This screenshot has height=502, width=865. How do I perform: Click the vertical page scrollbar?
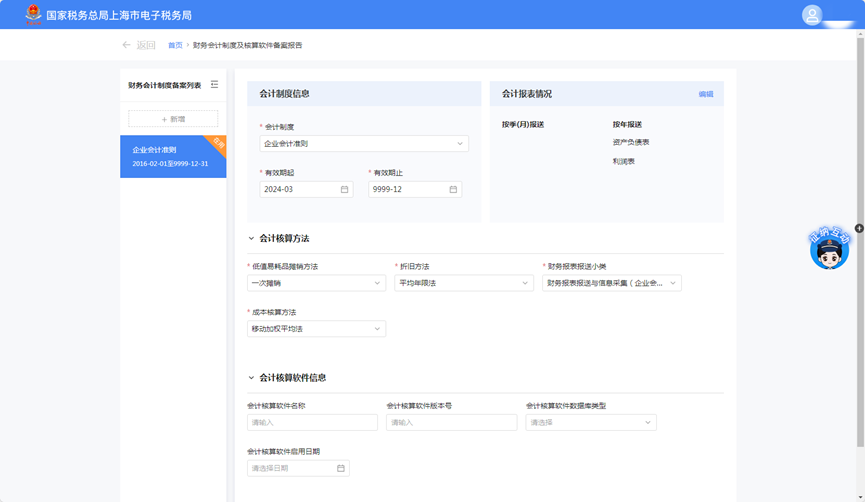point(860,243)
